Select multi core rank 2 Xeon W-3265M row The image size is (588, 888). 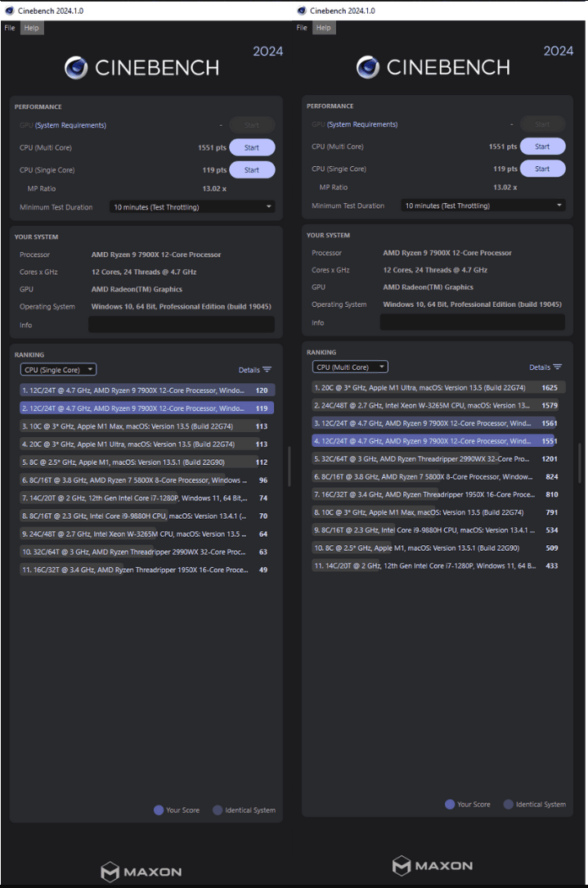coord(438,405)
